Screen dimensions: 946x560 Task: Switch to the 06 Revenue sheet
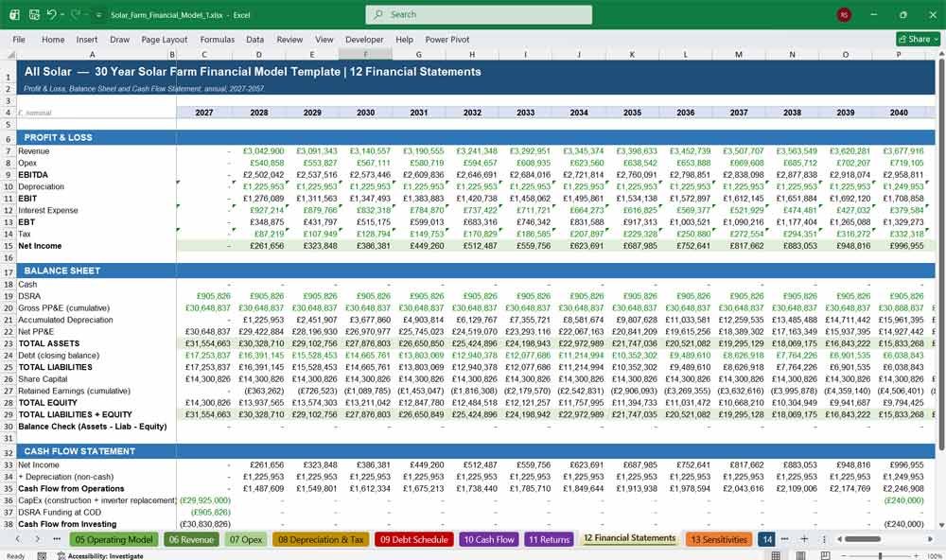(x=191, y=539)
